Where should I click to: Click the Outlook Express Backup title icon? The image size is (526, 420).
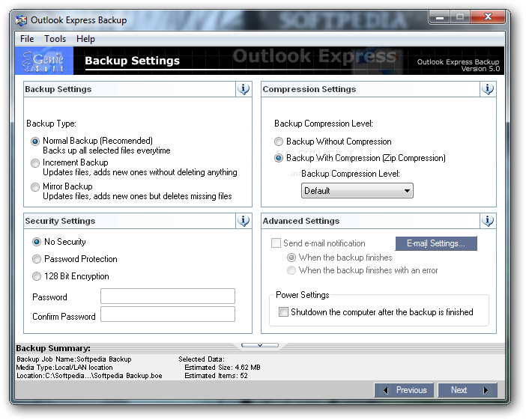click(21, 20)
